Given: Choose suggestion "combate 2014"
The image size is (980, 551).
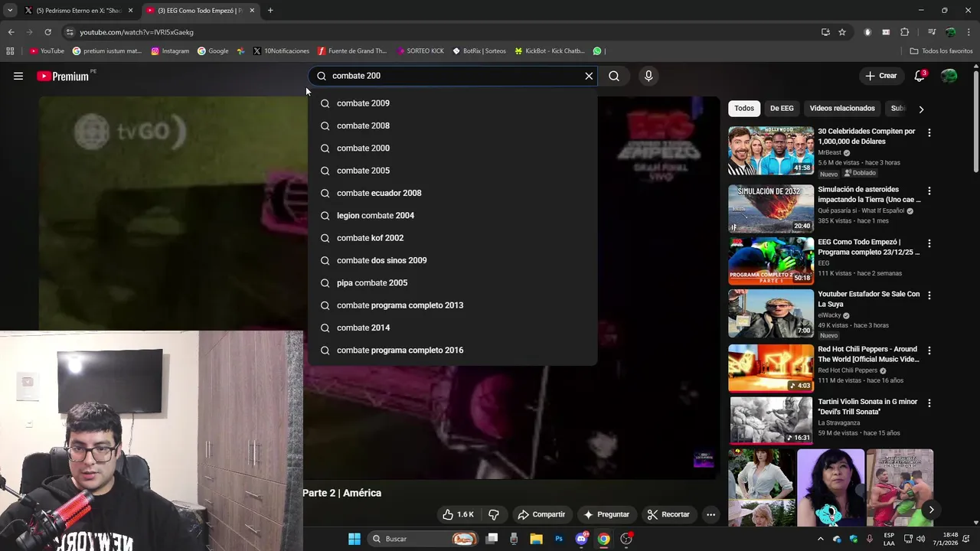Looking at the screenshot, I should [x=452, y=328].
